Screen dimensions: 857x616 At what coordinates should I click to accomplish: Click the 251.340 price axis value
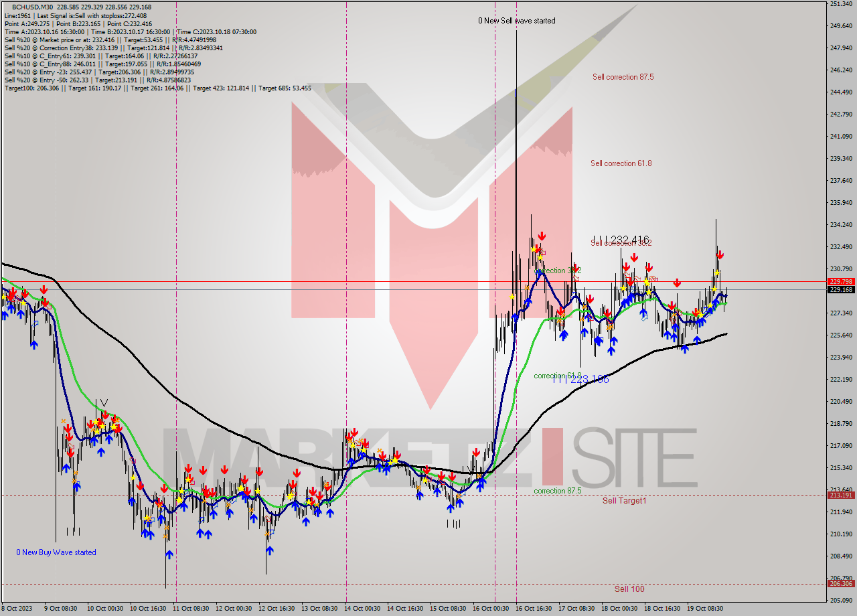click(x=840, y=4)
